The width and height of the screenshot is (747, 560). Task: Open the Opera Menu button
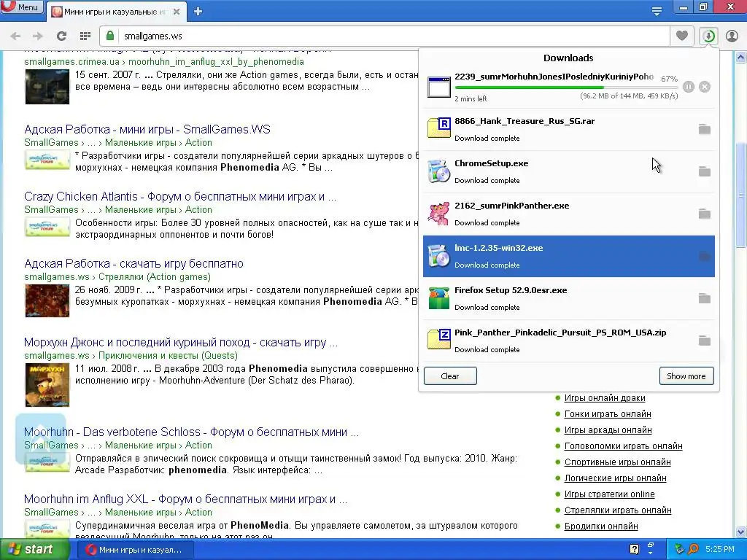pos(21,7)
